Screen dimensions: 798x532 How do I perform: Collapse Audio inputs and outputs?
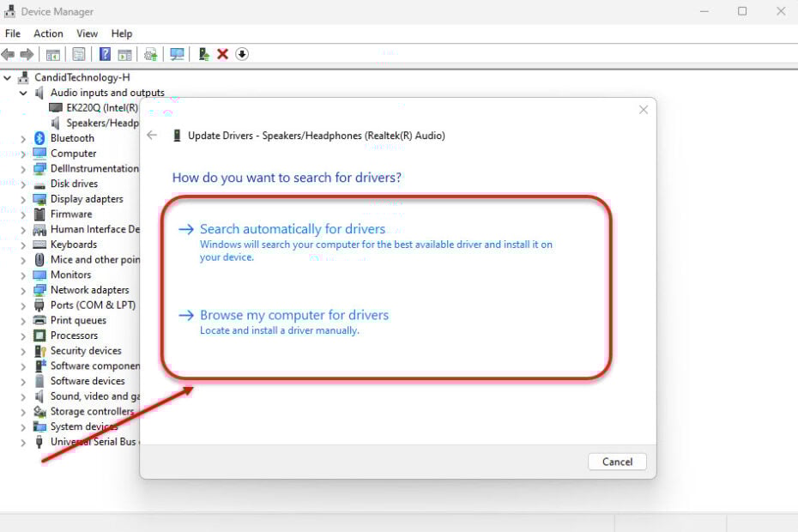click(x=23, y=92)
